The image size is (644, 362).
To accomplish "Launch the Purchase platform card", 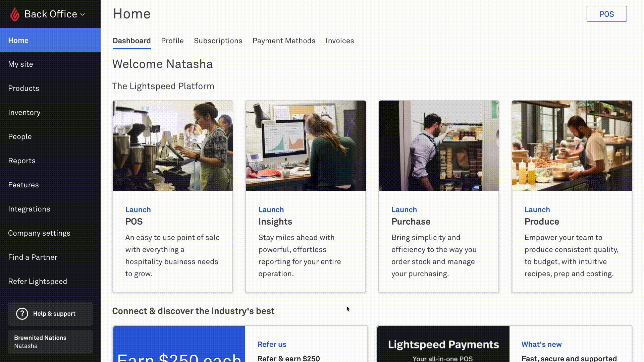I will tap(404, 209).
